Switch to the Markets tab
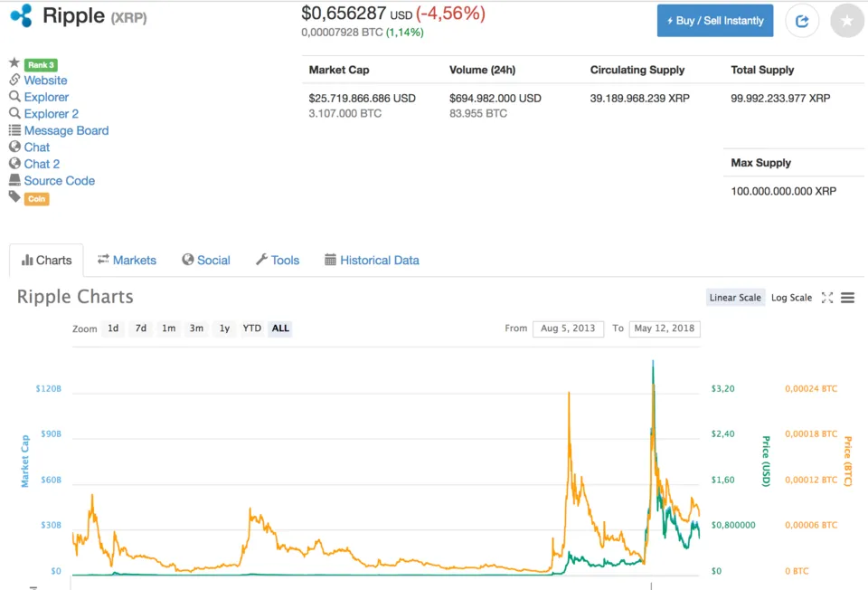The height and width of the screenshot is (590, 868). coord(127,260)
